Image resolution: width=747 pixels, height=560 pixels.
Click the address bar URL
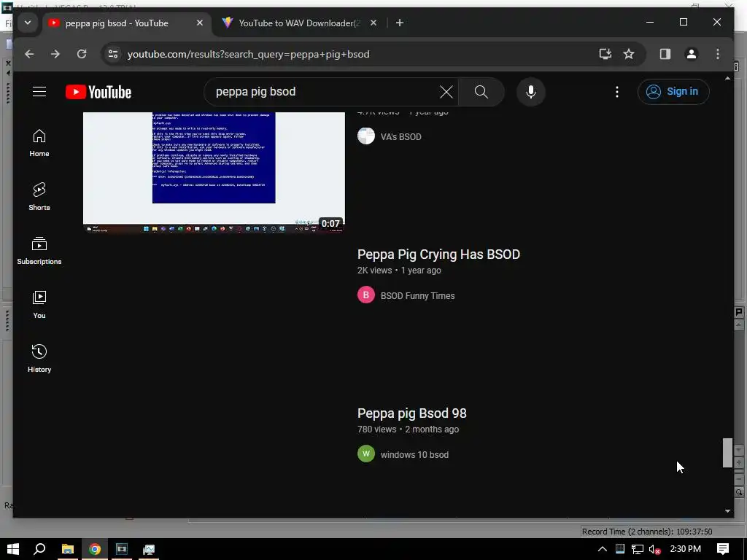point(248,54)
